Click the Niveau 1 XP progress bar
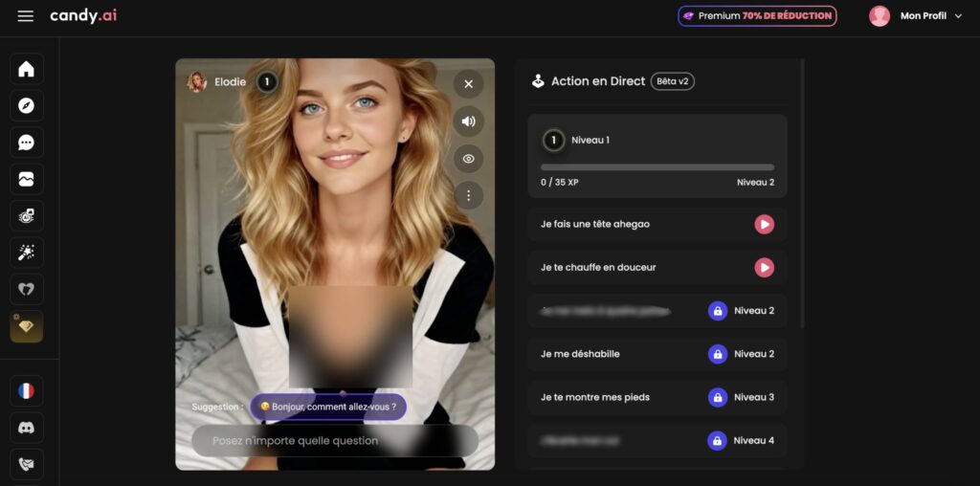Image resolution: width=980 pixels, height=486 pixels. [x=657, y=167]
